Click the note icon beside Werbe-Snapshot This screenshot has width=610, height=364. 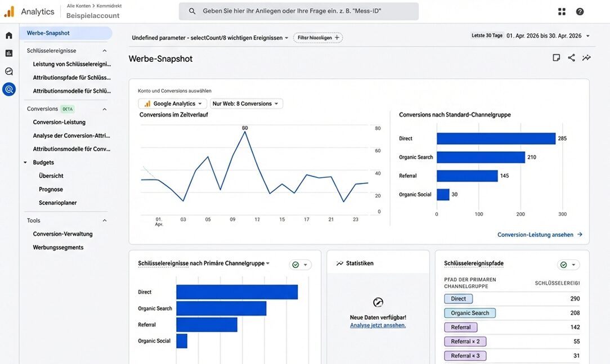click(x=556, y=58)
